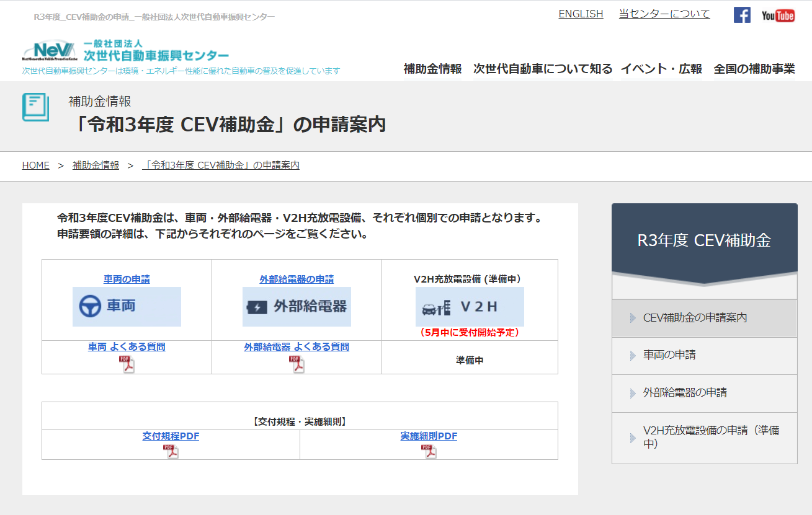Click V2H充放電設備 (準備中) heading text
Screen dimensions: 812x515
tap(470, 280)
